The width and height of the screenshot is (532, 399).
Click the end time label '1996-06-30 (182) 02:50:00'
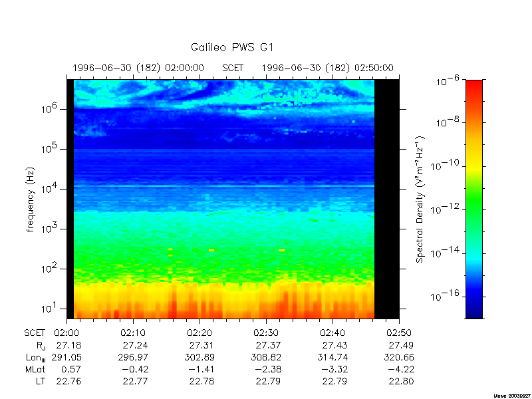tap(327, 68)
